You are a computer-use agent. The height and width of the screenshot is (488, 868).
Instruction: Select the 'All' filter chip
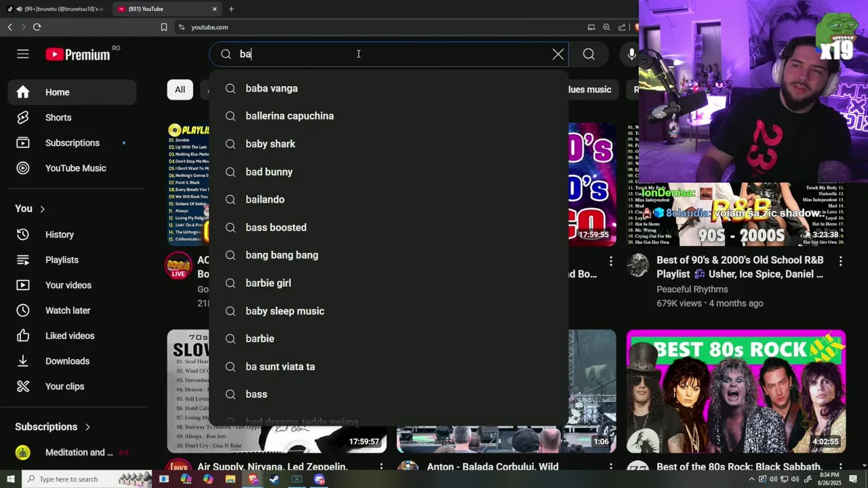[180, 89]
